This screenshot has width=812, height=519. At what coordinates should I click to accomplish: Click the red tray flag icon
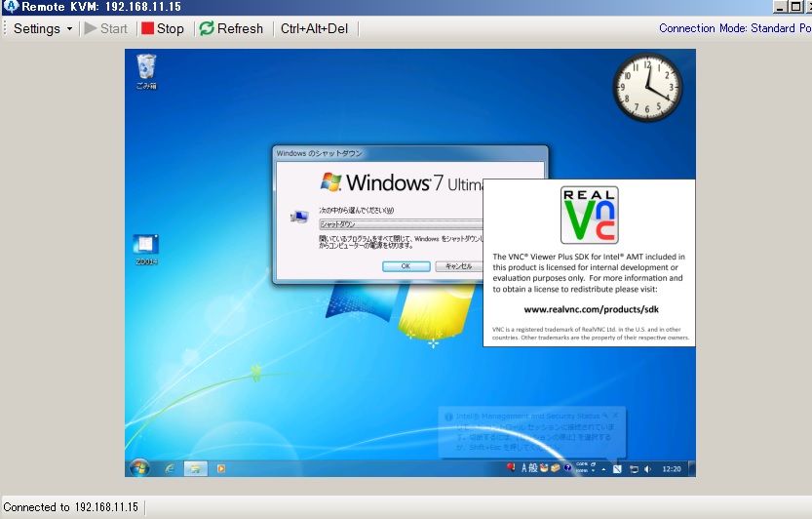tap(511, 467)
